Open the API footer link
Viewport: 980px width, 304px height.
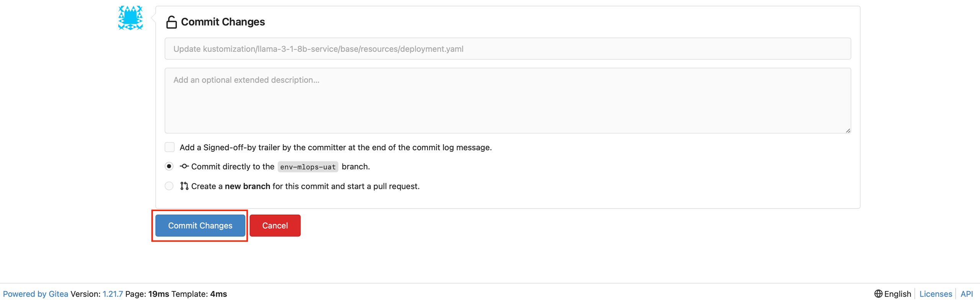[x=967, y=294]
